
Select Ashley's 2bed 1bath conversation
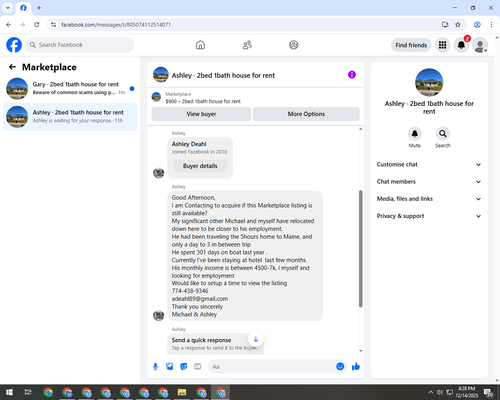70,117
